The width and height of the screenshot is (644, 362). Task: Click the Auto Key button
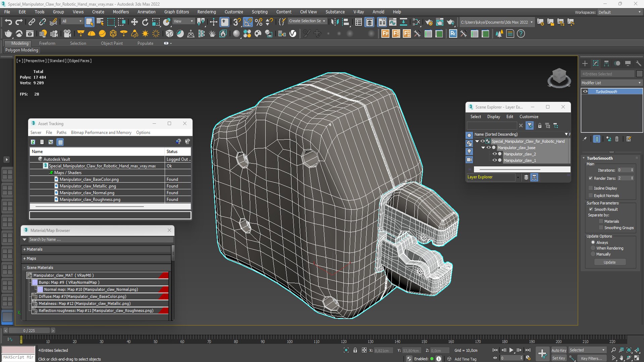point(558,350)
